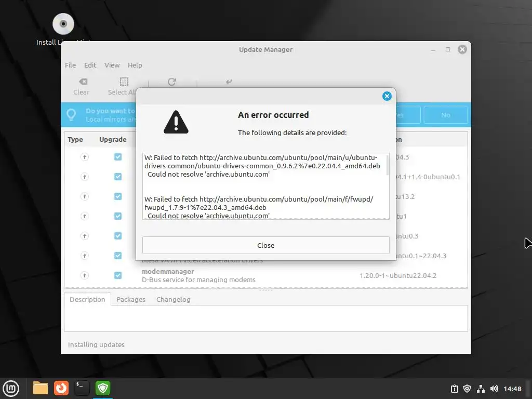Click update type arrow icon in version 04.3 row

[x=85, y=157]
